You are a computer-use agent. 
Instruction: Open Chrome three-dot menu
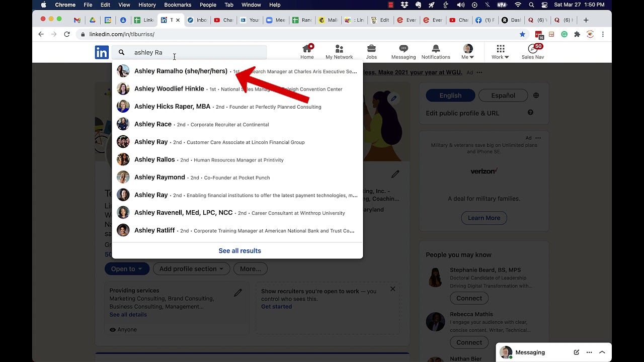tap(603, 34)
